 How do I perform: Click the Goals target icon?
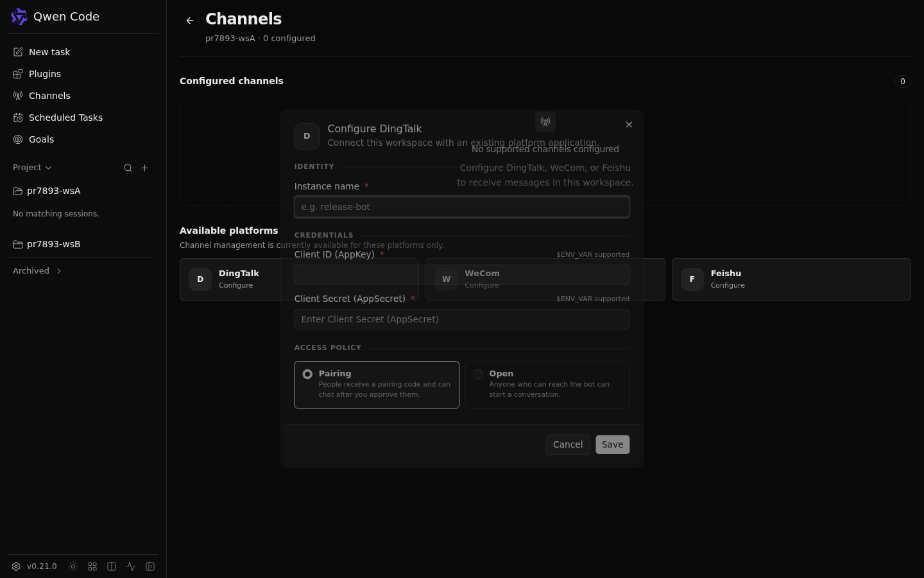click(x=18, y=139)
